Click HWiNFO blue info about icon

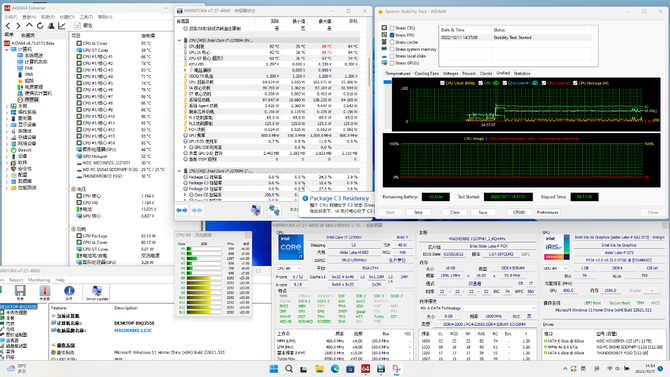[x=69, y=292]
